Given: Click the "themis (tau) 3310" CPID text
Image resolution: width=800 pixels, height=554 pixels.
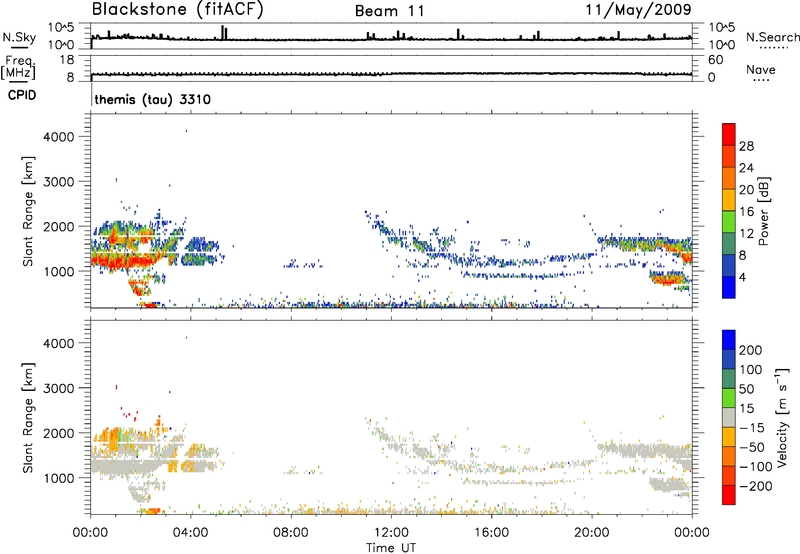Looking at the screenshot, I should [x=153, y=99].
